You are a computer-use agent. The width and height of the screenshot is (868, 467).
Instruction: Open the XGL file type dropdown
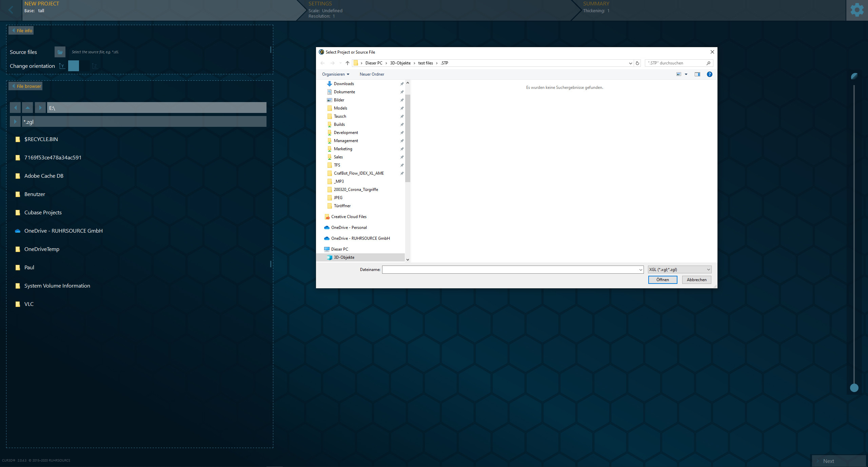coord(679,270)
